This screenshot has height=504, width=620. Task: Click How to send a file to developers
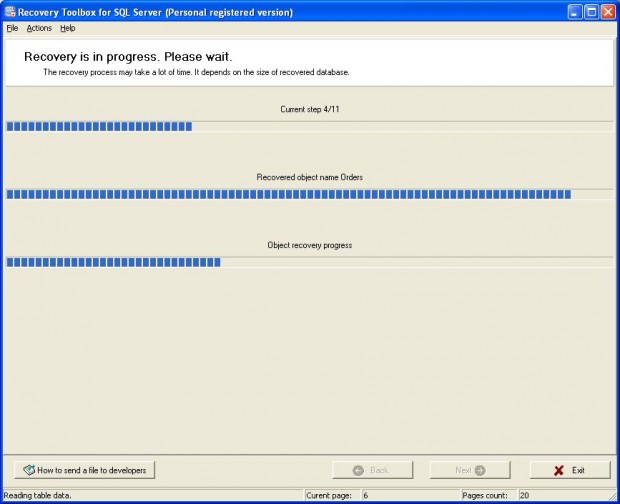point(85,470)
